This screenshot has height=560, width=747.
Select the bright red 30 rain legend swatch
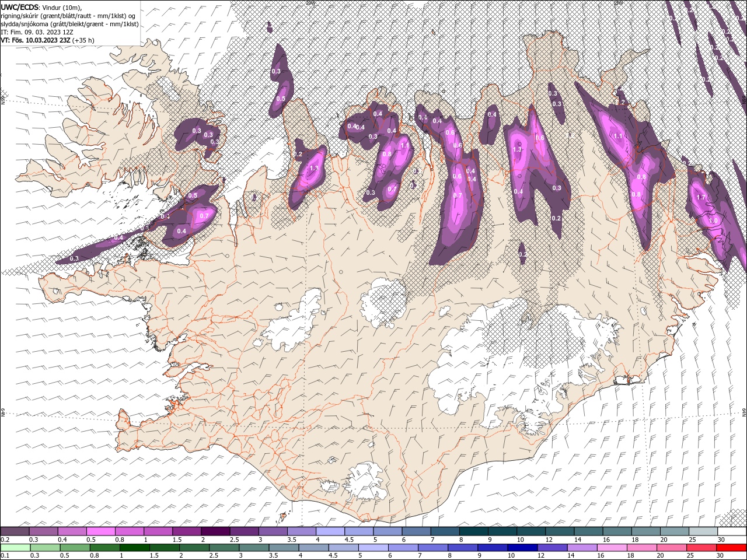731,547
